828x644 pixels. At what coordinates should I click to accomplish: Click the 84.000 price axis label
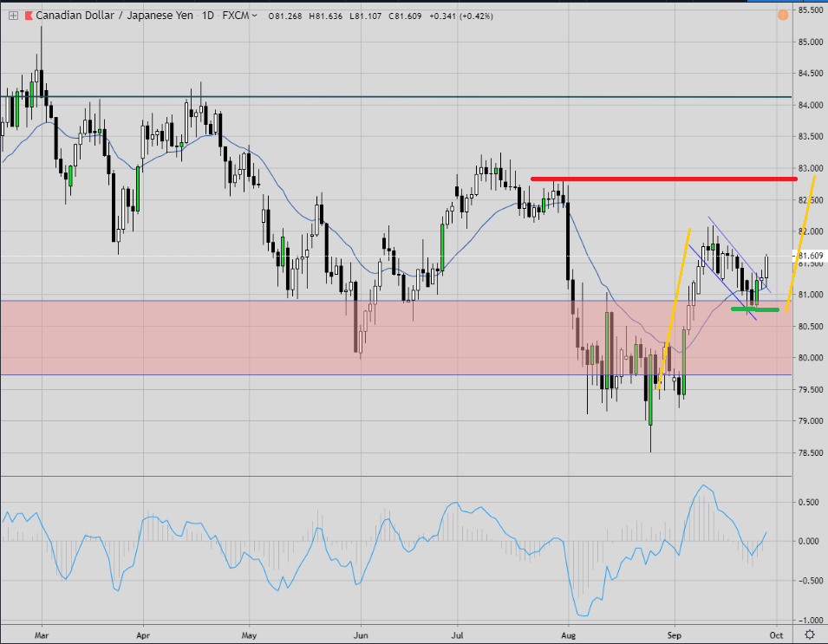click(811, 105)
